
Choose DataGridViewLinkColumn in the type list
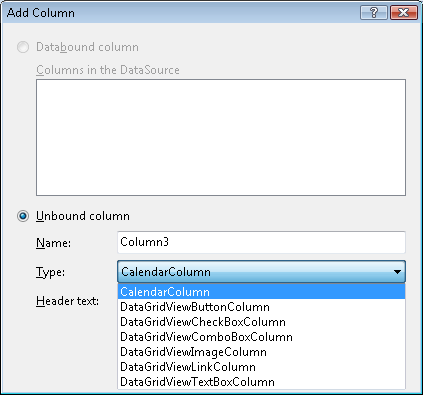point(261,367)
